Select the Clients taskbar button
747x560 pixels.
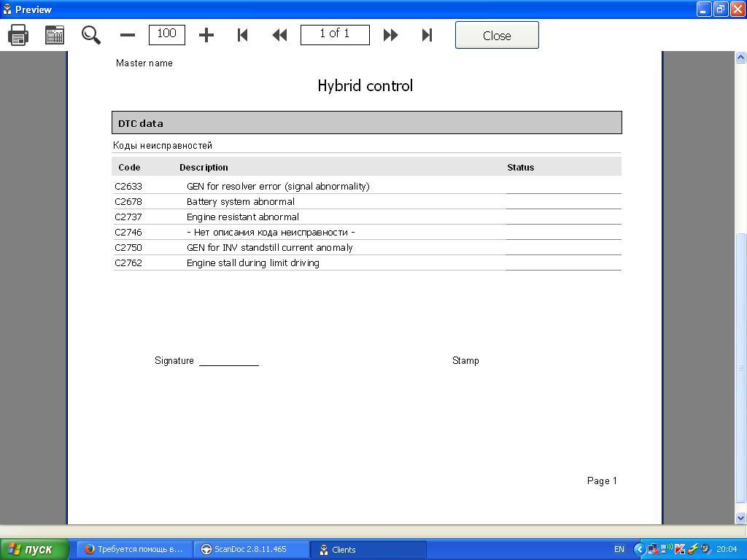(x=368, y=550)
